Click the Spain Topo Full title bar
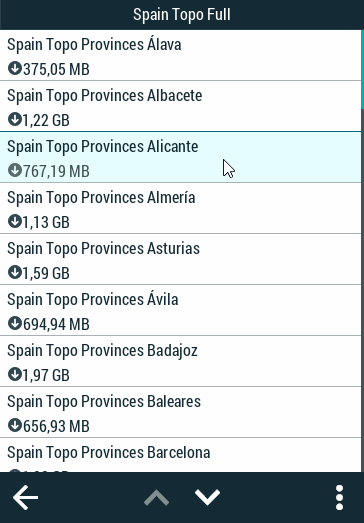This screenshot has height=523, width=364. 182,15
